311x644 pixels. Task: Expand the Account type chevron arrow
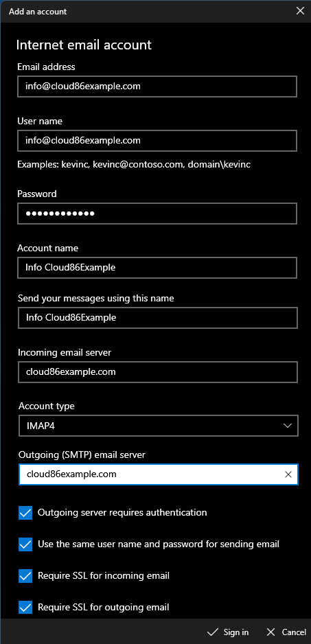[288, 426]
